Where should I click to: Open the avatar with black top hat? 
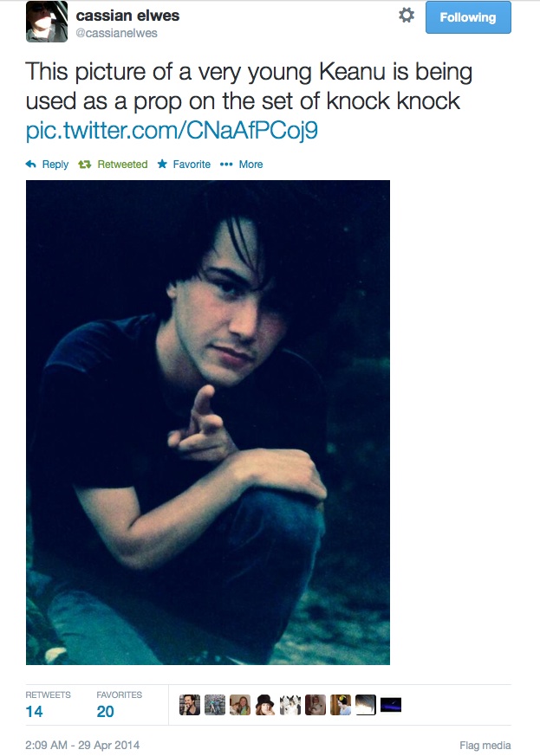click(x=265, y=705)
